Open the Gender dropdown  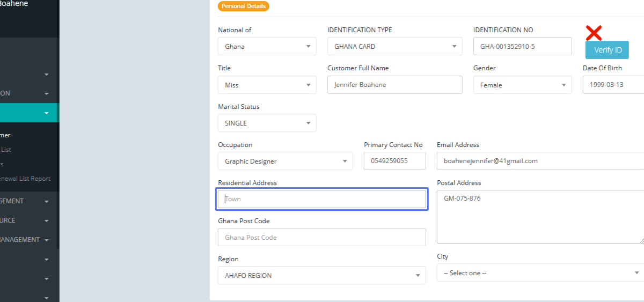522,85
